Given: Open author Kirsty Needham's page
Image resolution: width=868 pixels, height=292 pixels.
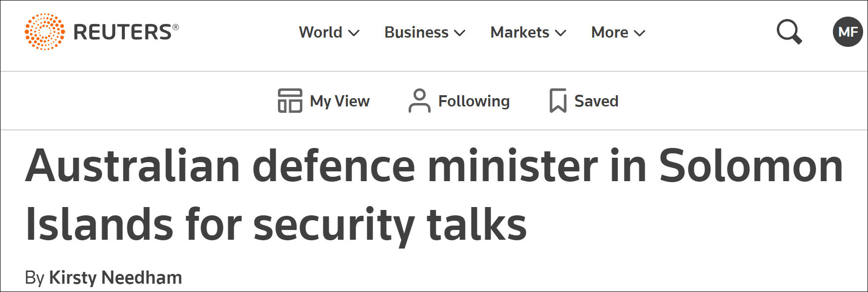Looking at the screenshot, I should coord(116,278).
